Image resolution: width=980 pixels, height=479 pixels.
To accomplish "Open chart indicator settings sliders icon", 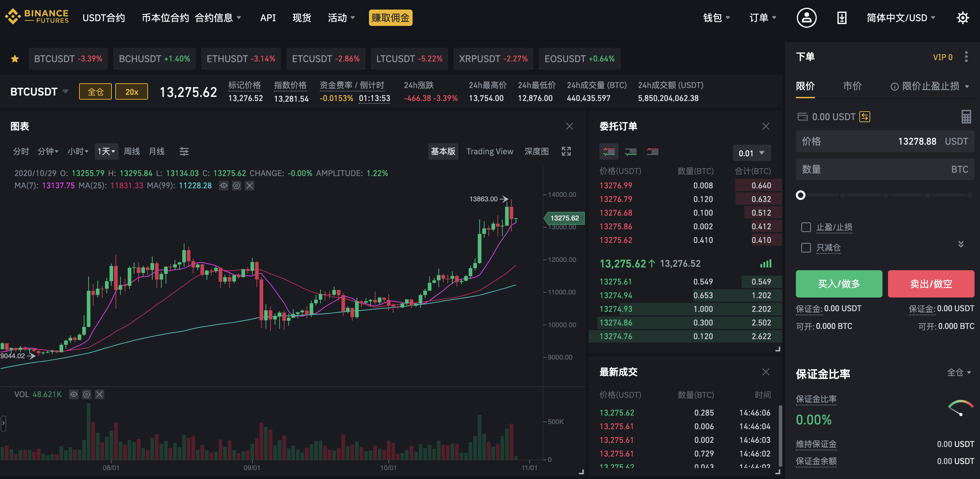I will tap(184, 151).
